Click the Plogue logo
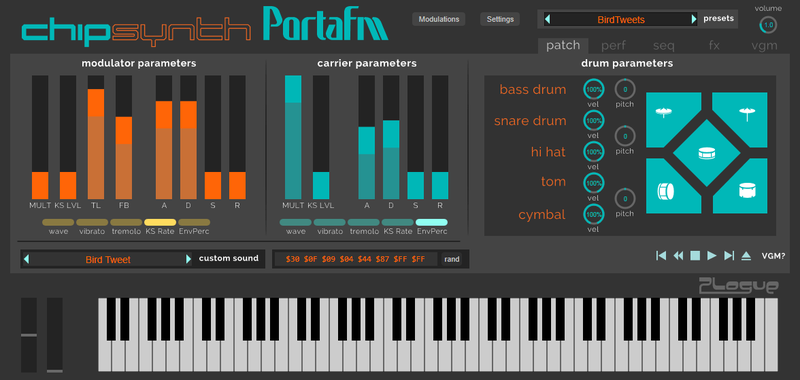This screenshot has height=380, width=800. [739, 286]
